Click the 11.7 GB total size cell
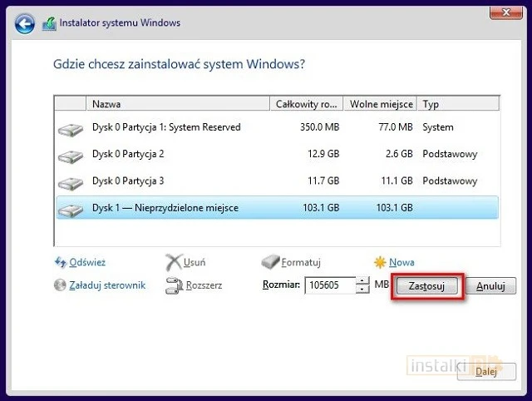Viewport: 532px width, 401px height. pos(323,181)
